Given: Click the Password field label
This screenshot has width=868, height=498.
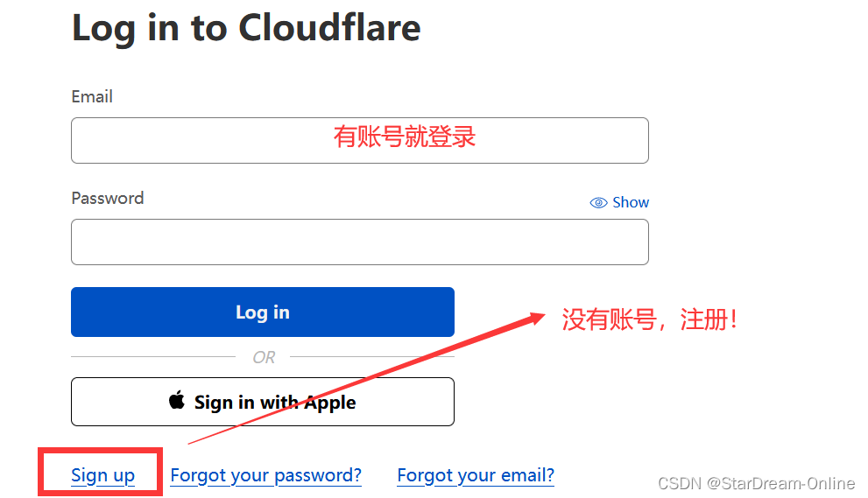Looking at the screenshot, I should [x=108, y=198].
